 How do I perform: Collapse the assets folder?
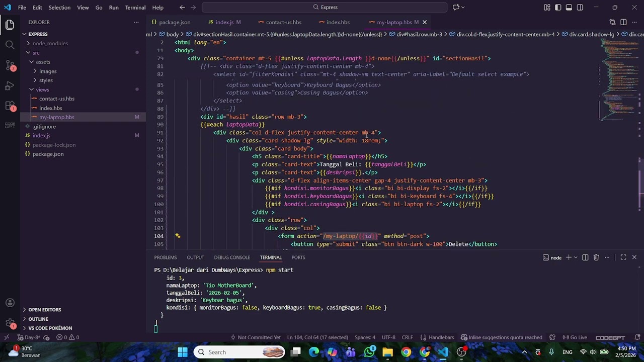[43, 62]
